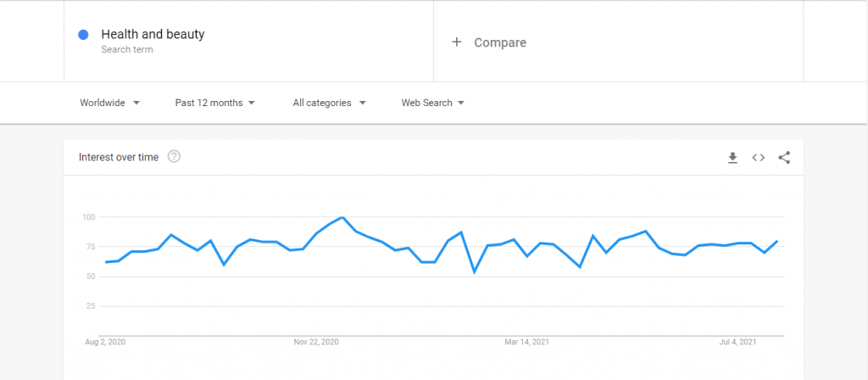Edit the Health and beauty search term
The width and height of the screenshot is (868, 380).
click(153, 34)
